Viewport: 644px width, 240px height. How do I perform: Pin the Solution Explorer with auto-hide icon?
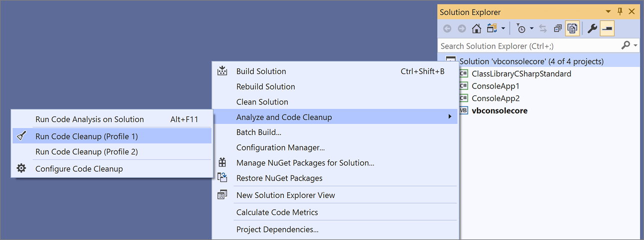coord(620,11)
